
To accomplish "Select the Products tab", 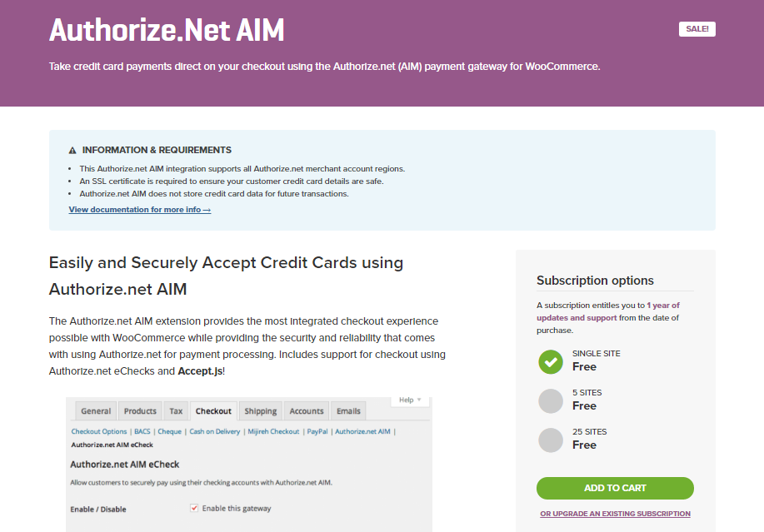I will pos(140,410).
